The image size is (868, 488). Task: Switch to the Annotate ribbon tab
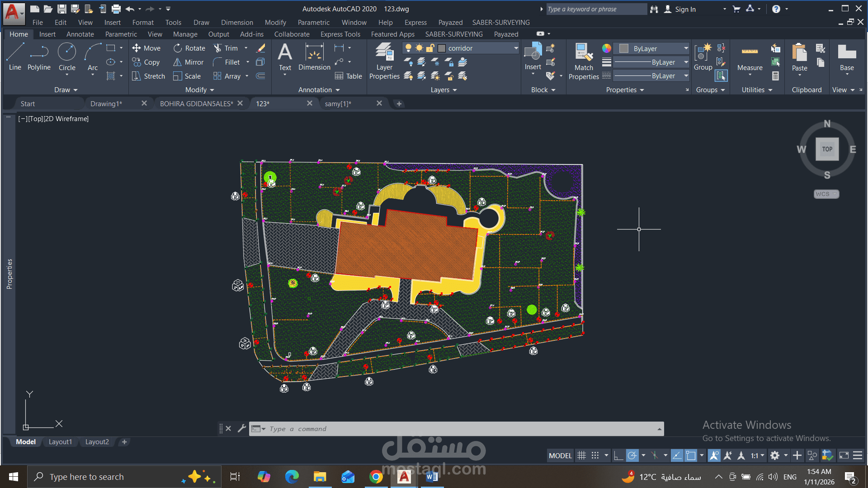pyautogui.click(x=80, y=34)
